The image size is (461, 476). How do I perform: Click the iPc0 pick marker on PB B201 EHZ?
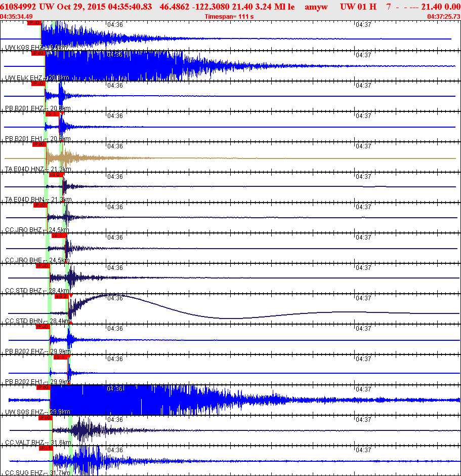38,84
